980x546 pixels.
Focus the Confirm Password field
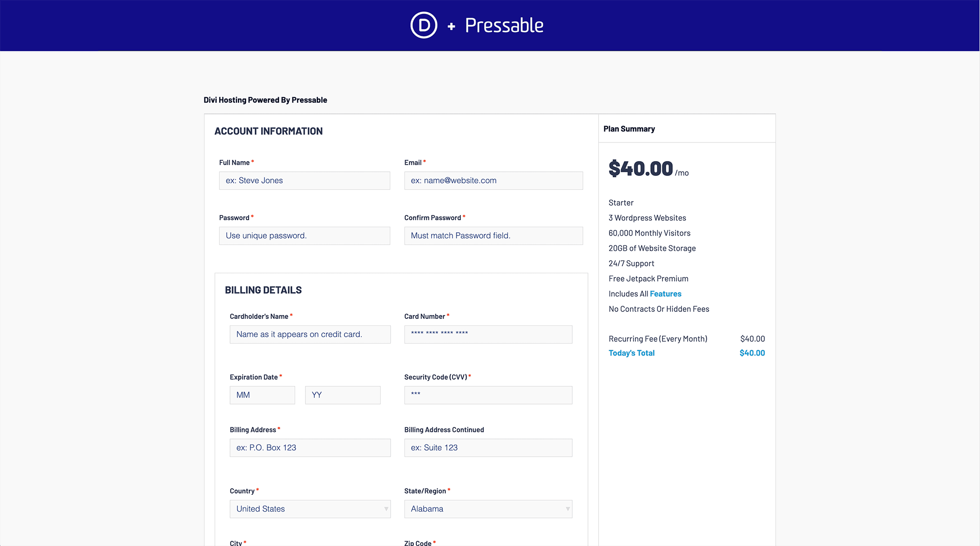click(493, 236)
